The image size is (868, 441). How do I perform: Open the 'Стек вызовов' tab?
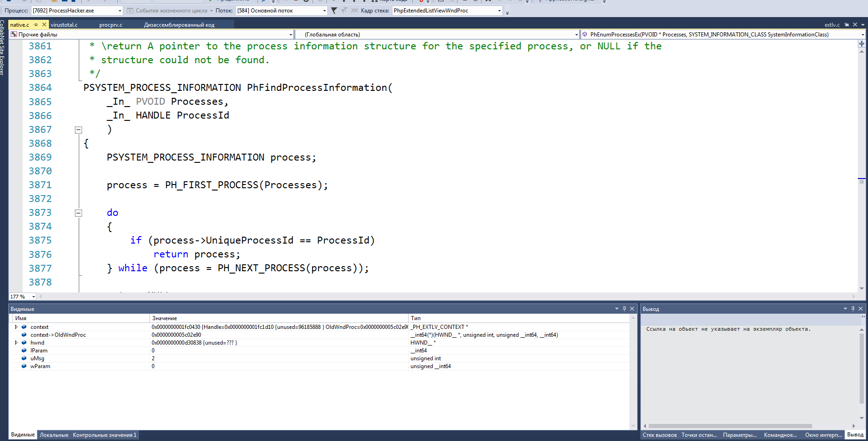tap(660, 435)
